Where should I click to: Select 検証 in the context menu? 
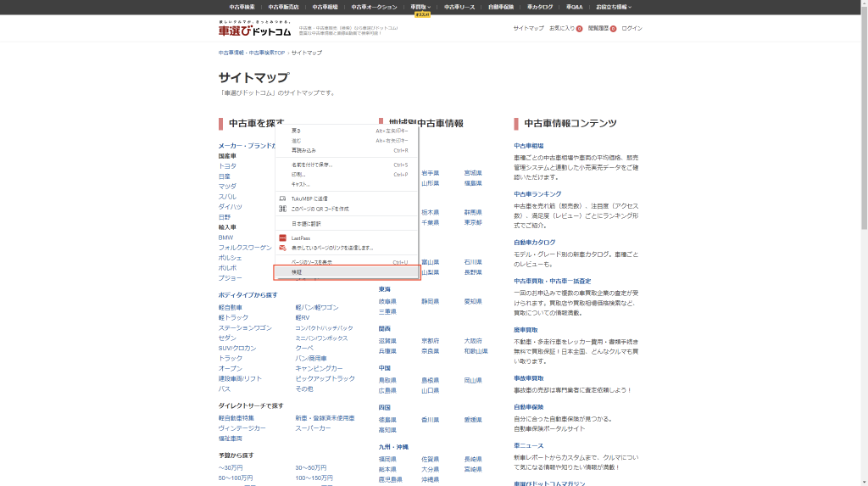pyautogui.click(x=347, y=272)
